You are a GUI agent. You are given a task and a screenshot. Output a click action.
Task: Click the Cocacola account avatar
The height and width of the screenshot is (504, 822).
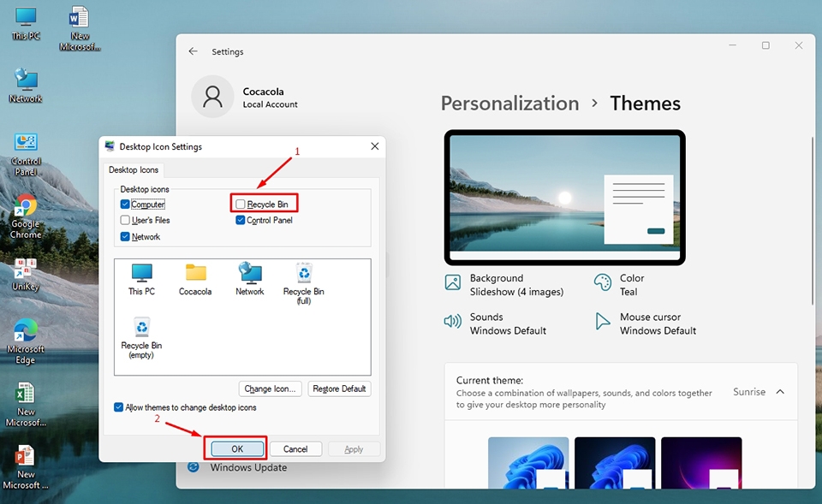pyautogui.click(x=212, y=97)
